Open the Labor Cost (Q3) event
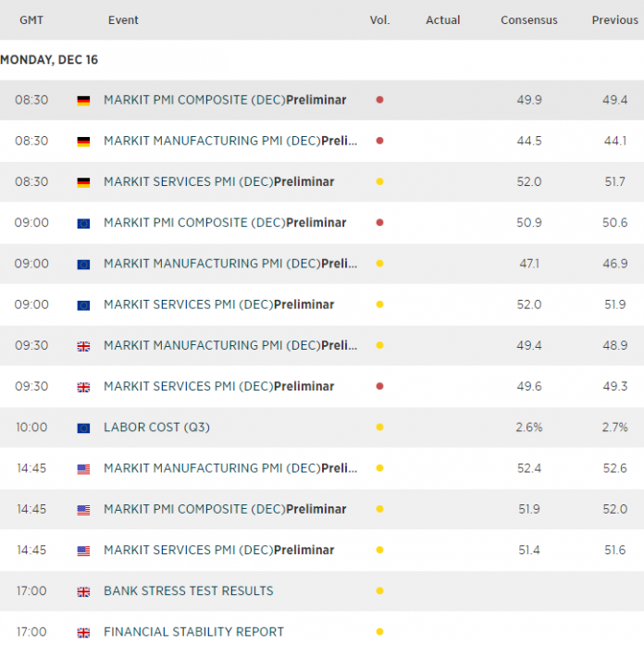The height and width of the screenshot is (645, 644). click(x=156, y=427)
